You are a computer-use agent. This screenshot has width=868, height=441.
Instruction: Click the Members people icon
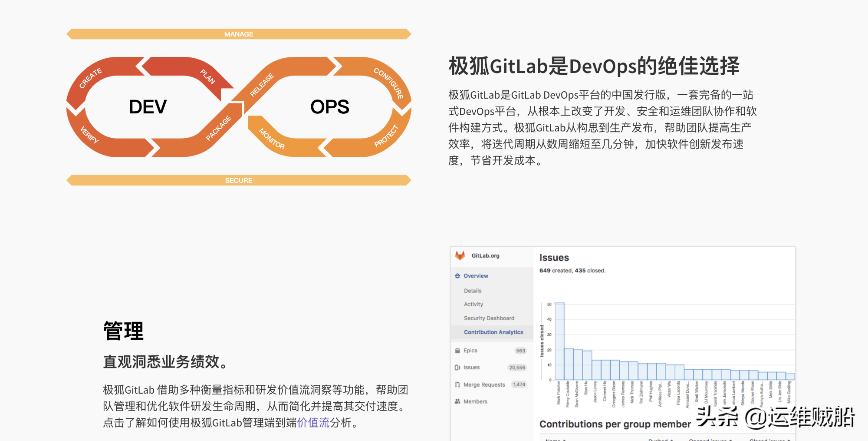457,401
